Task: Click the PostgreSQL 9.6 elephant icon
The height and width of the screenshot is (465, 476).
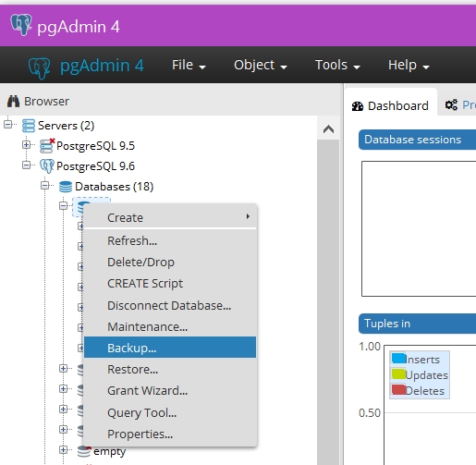Action: [47, 166]
